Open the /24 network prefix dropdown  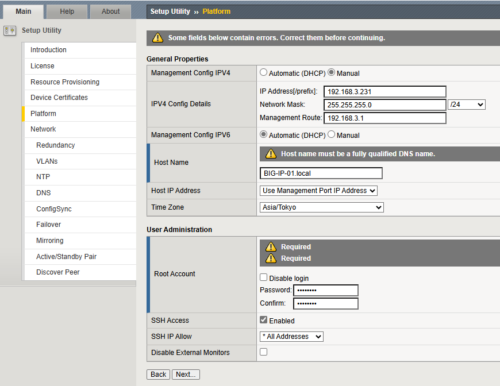pos(467,105)
